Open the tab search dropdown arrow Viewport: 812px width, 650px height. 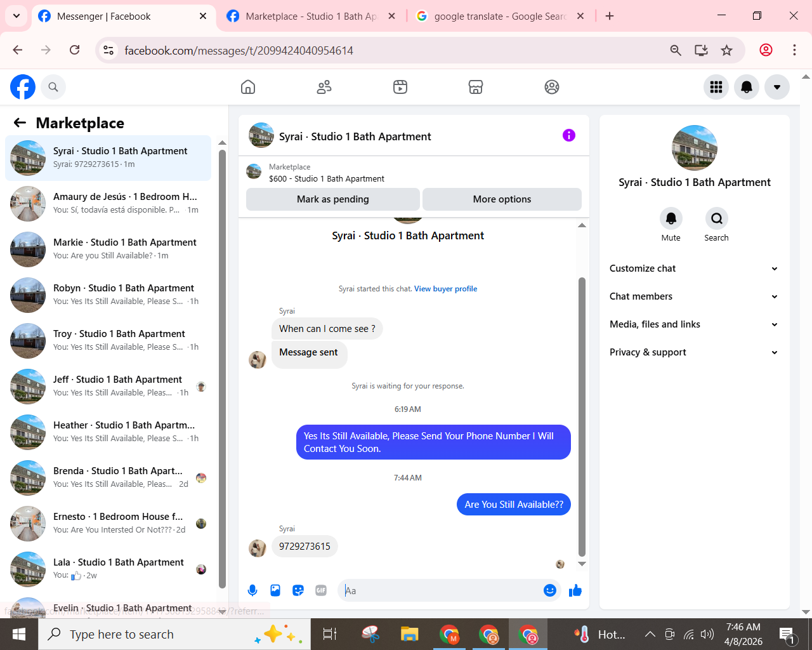tap(16, 17)
